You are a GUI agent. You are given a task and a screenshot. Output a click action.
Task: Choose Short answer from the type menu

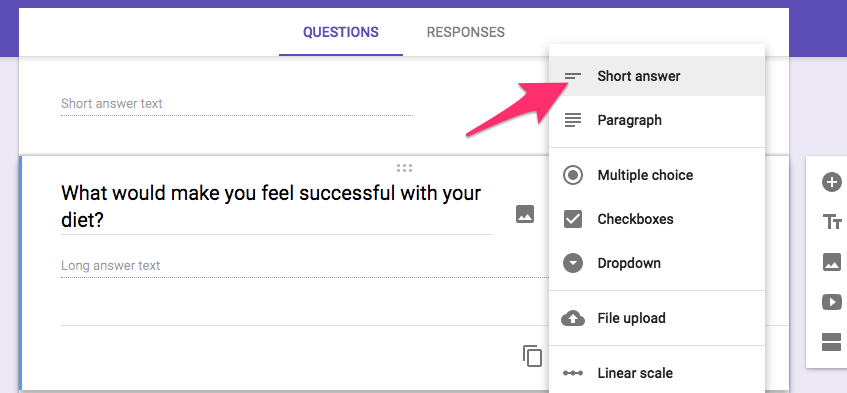click(x=657, y=76)
